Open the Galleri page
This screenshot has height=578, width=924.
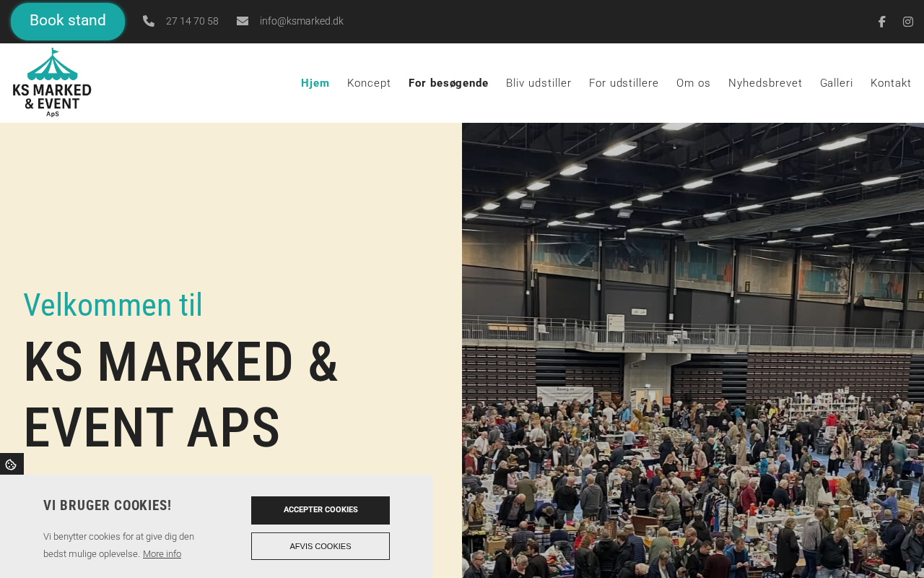(x=837, y=83)
